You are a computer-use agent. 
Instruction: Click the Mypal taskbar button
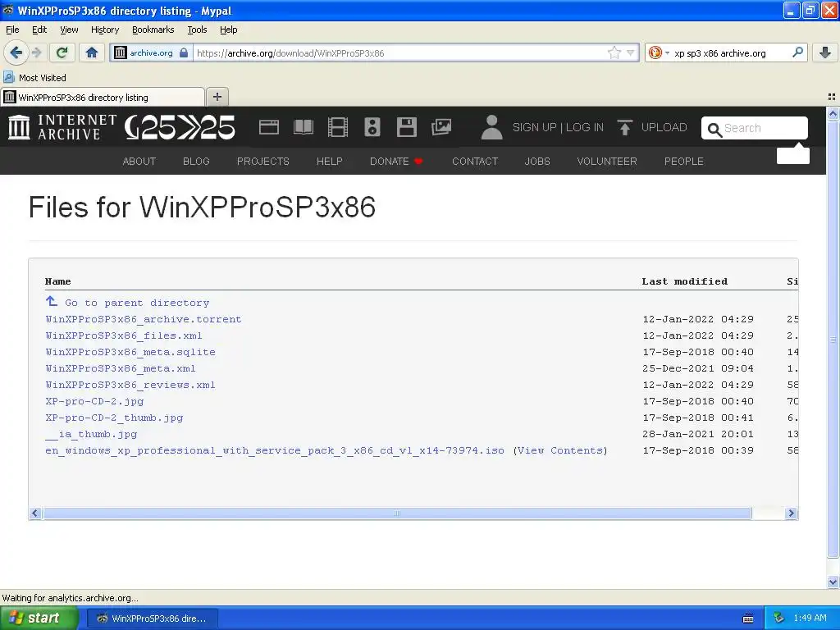[x=152, y=619]
